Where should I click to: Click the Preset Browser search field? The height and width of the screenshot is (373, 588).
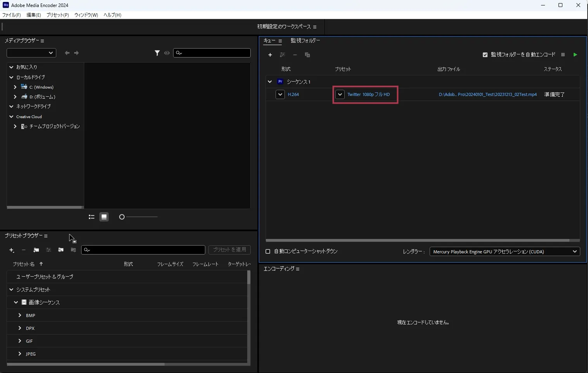[x=143, y=250]
